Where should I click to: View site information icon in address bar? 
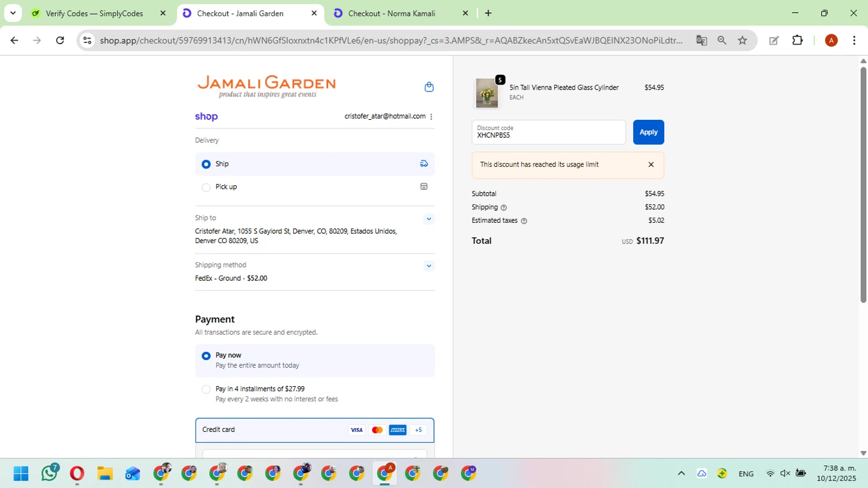(87, 40)
